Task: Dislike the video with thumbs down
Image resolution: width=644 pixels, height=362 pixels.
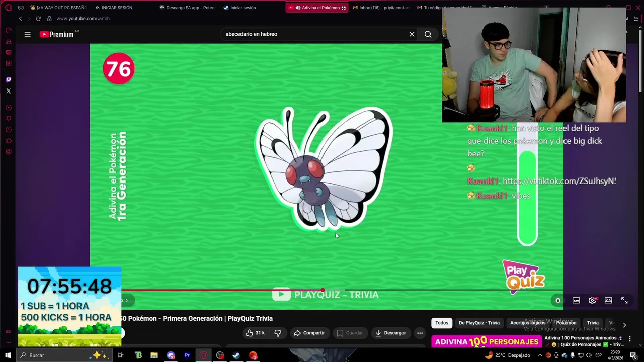Action: [278, 333]
